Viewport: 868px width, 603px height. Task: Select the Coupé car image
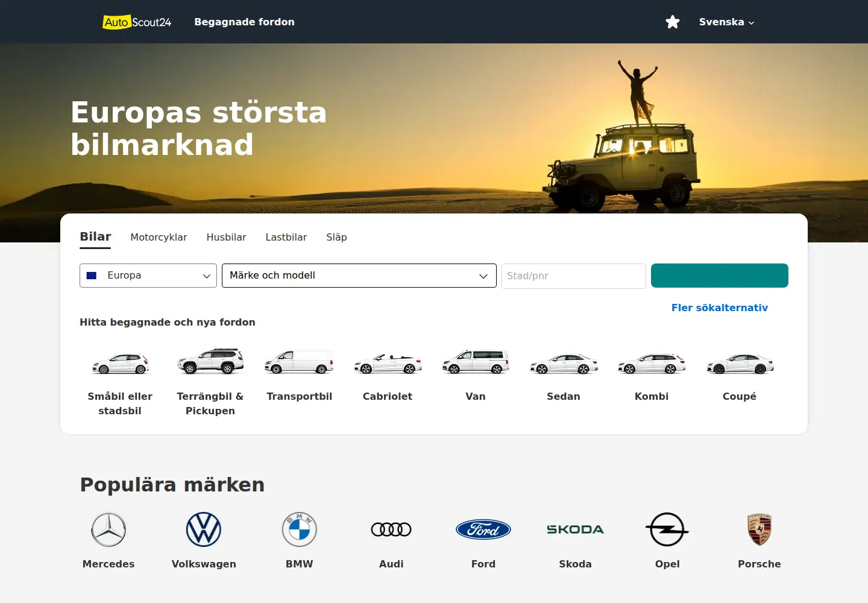(x=740, y=364)
